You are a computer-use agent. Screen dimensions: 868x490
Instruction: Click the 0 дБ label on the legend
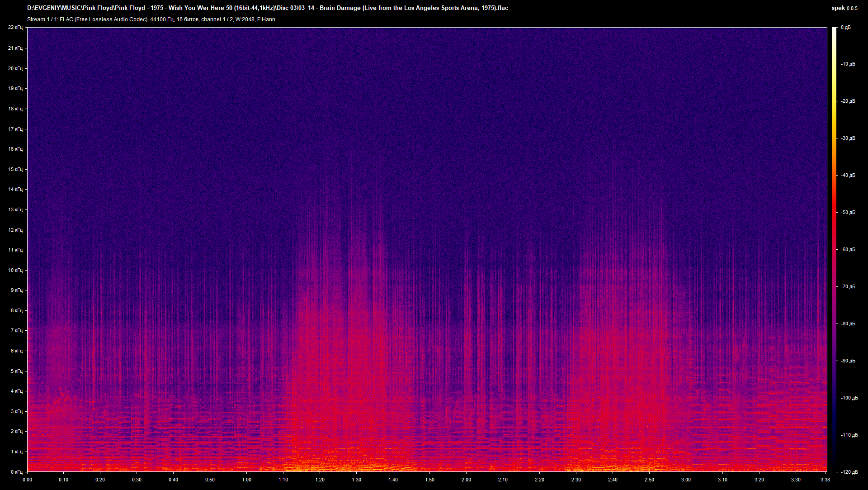(x=846, y=27)
